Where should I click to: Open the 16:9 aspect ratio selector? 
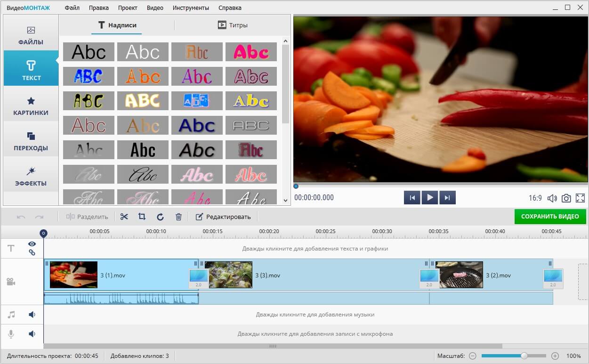pos(535,198)
